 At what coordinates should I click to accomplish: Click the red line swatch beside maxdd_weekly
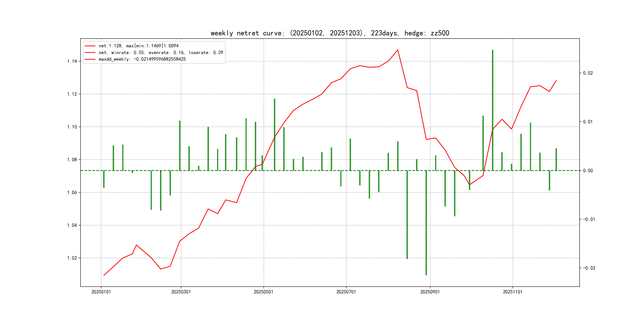[90, 59]
